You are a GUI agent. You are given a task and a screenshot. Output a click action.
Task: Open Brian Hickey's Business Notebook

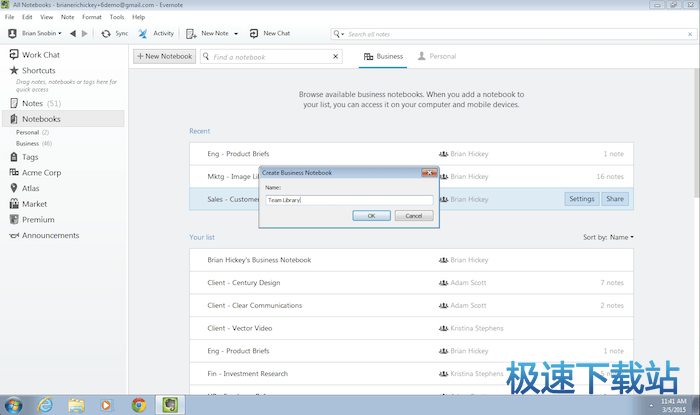click(x=411, y=260)
